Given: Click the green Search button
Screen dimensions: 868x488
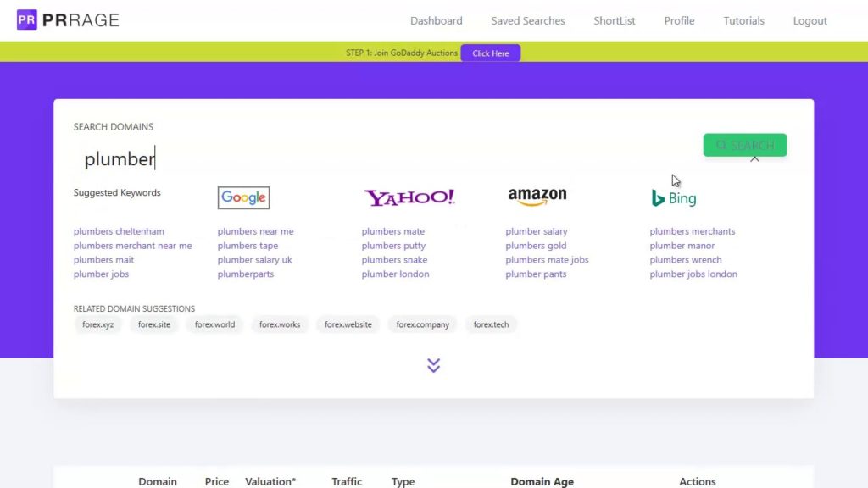Looking at the screenshot, I should [x=744, y=145].
